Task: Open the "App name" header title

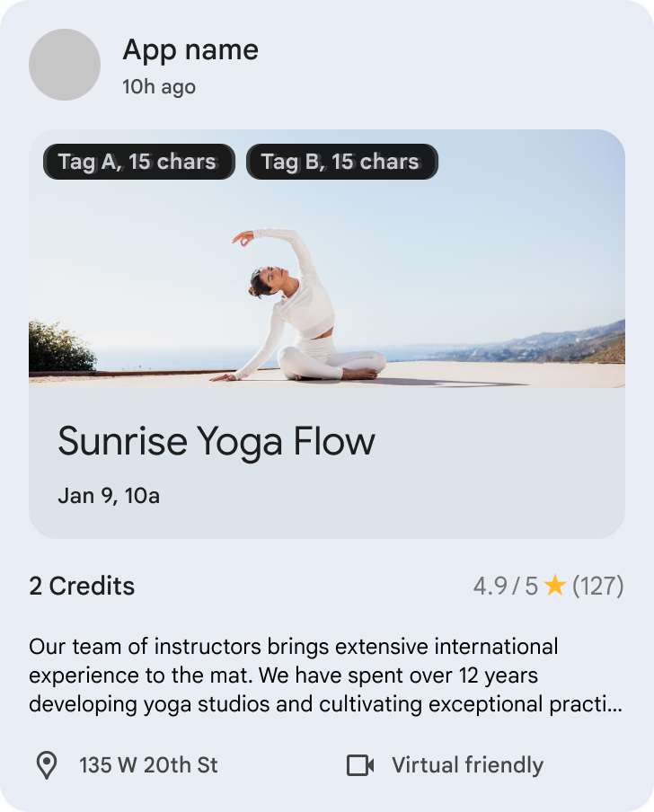Action: coord(190,50)
